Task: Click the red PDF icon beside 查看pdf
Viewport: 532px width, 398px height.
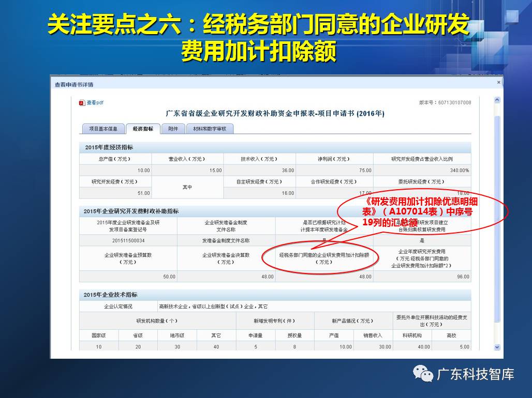Action: [x=82, y=103]
